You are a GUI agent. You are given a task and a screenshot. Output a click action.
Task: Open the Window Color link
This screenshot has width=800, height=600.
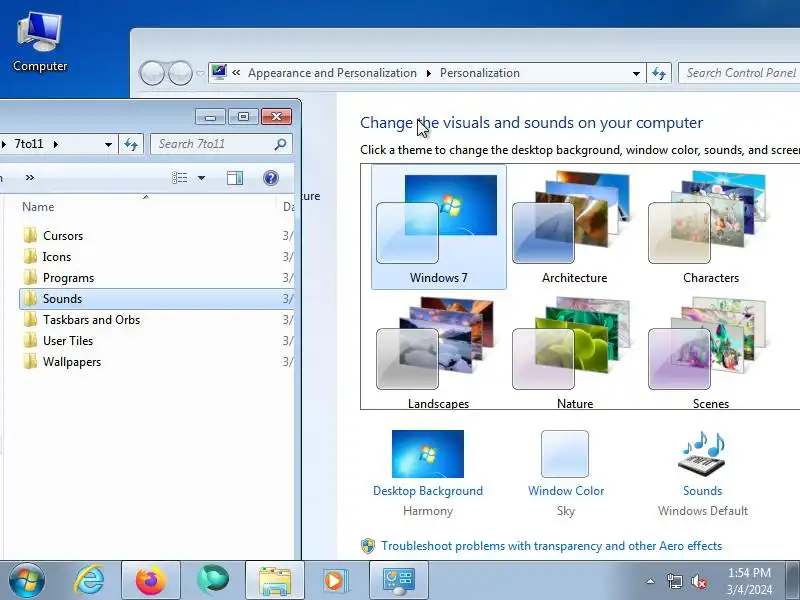pos(566,491)
